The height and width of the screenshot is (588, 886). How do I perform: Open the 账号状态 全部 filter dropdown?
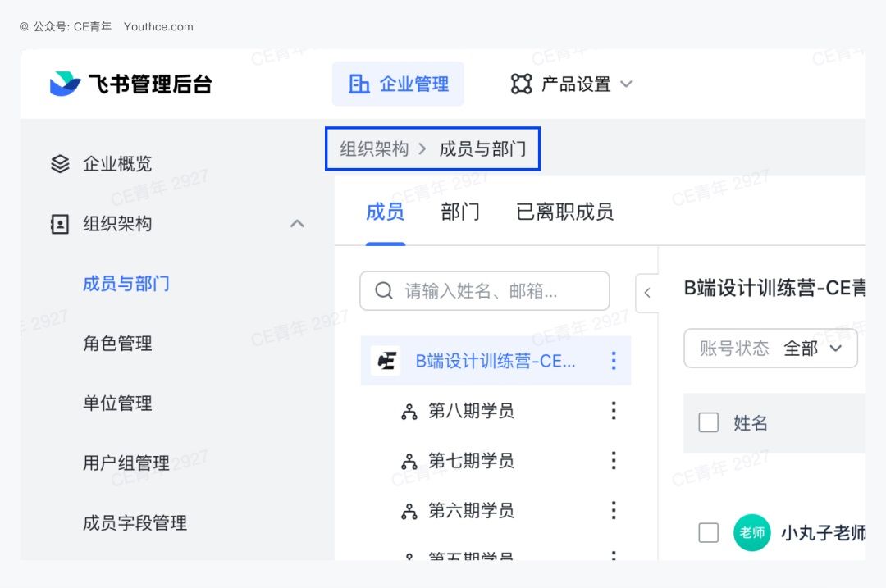(x=770, y=349)
